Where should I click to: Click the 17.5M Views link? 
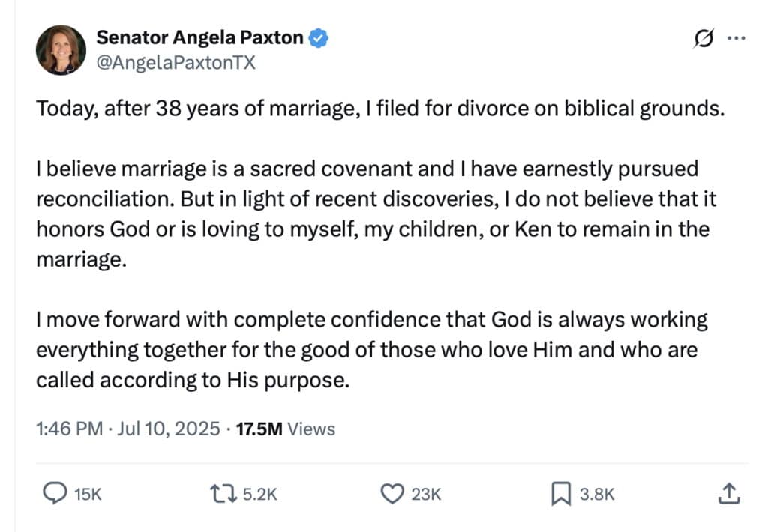pyautogui.click(x=284, y=429)
